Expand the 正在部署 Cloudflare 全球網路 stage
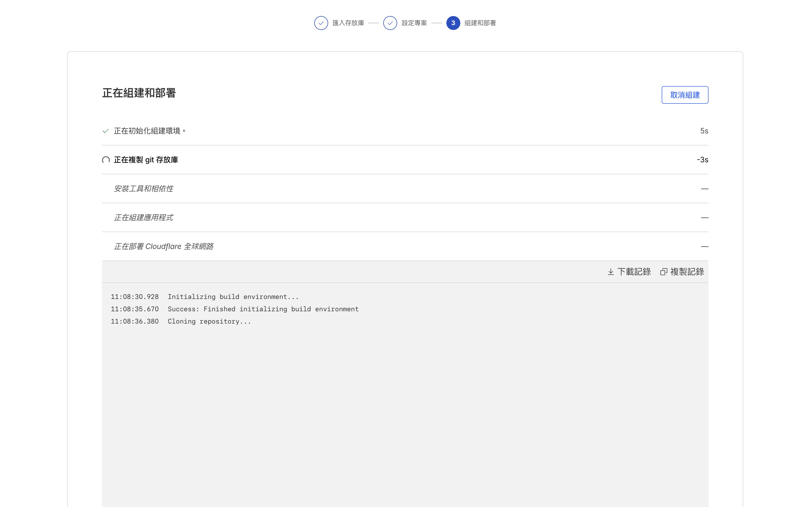 [x=164, y=246]
